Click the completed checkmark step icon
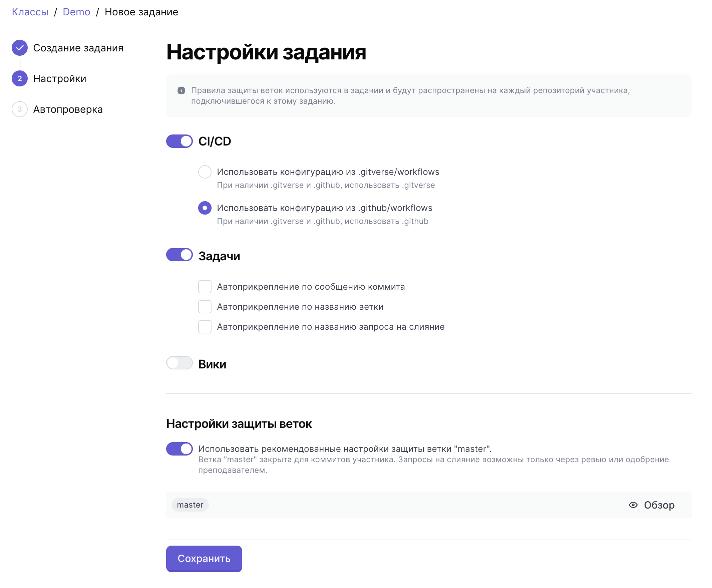The width and height of the screenshot is (712, 588). [x=20, y=48]
